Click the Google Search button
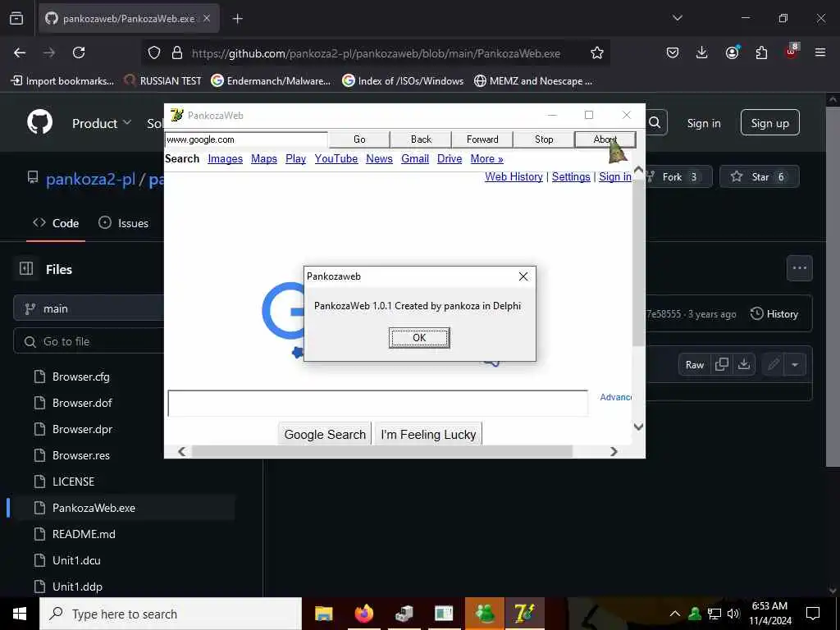The width and height of the screenshot is (840, 630). click(x=325, y=434)
